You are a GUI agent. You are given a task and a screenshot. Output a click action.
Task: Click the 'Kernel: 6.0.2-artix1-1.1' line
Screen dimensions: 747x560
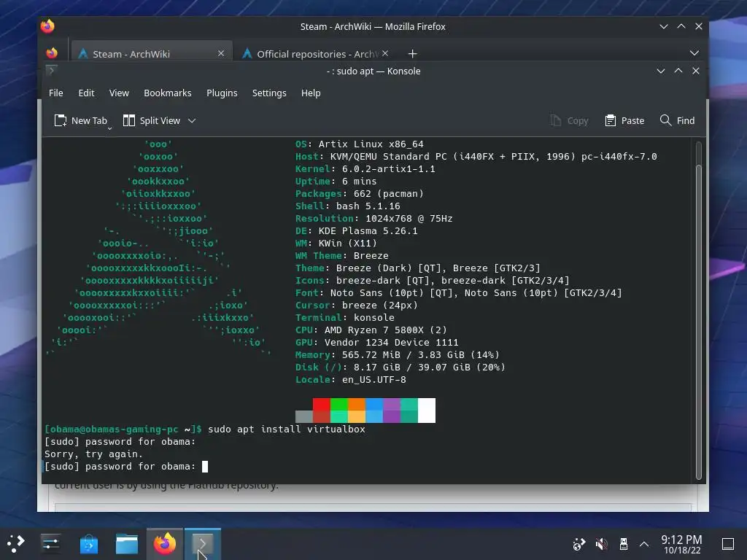[x=365, y=169]
